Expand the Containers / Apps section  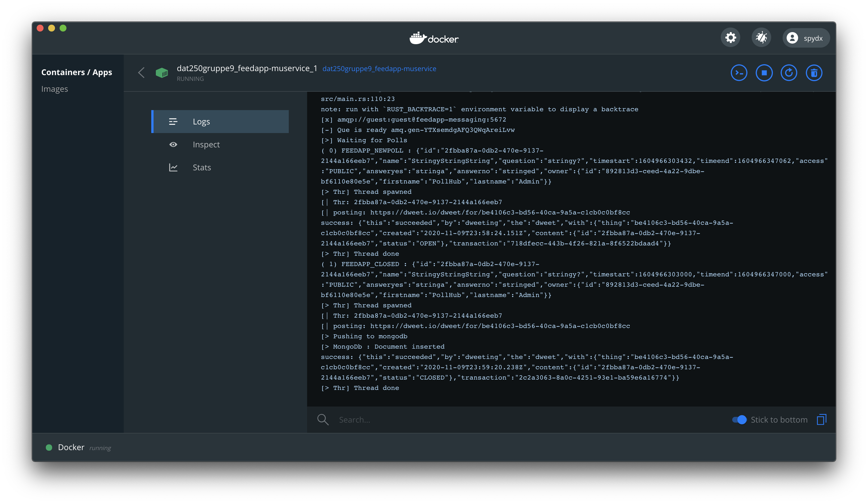pos(77,71)
